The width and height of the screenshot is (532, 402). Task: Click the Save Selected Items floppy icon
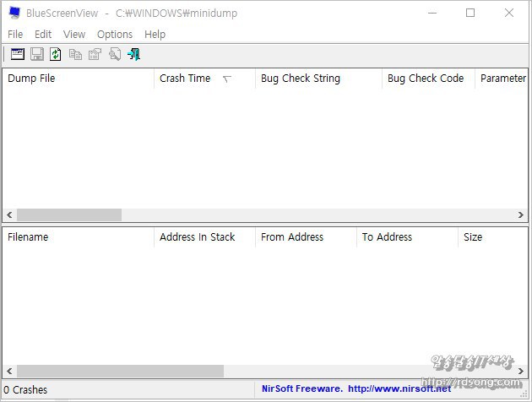tap(36, 54)
